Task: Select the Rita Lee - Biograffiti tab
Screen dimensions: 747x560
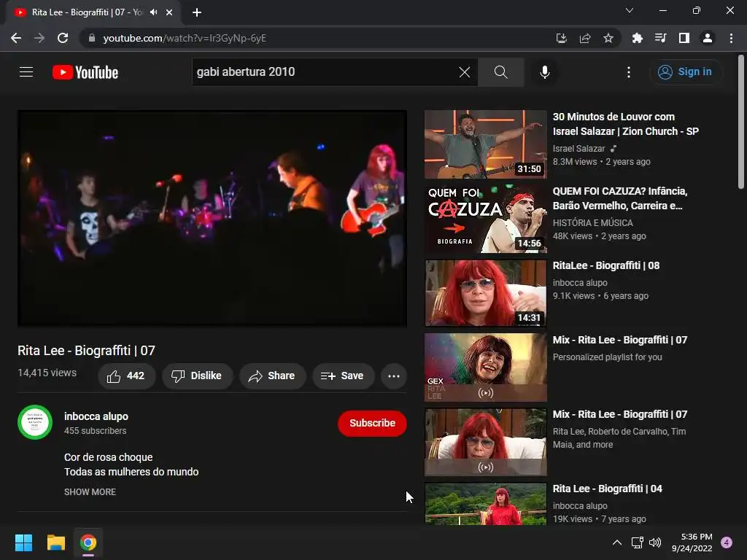Action: [93, 12]
